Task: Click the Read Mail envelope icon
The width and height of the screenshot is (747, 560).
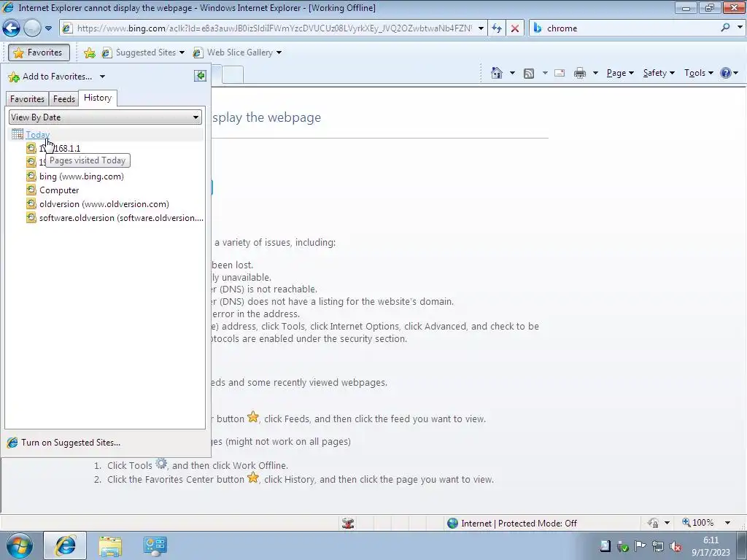Action: click(x=560, y=73)
